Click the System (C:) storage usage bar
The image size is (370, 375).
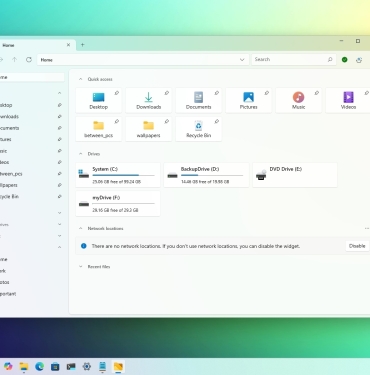(123, 175)
